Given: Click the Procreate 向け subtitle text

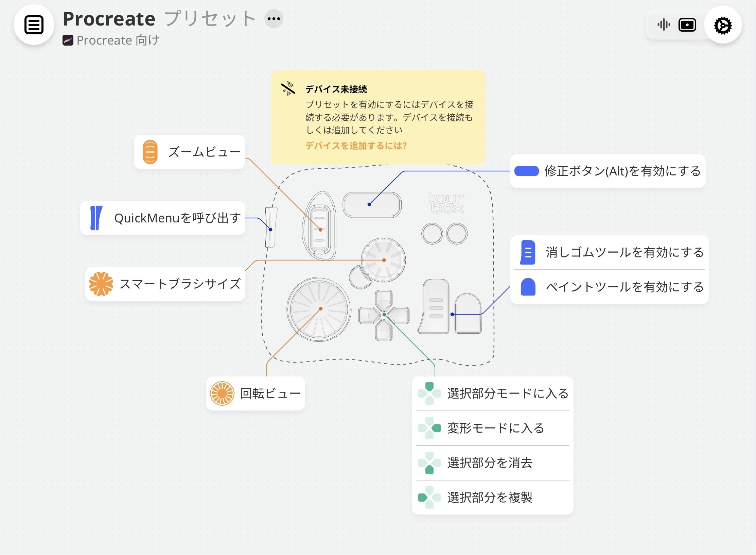Looking at the screenshot, I should 118,40.
